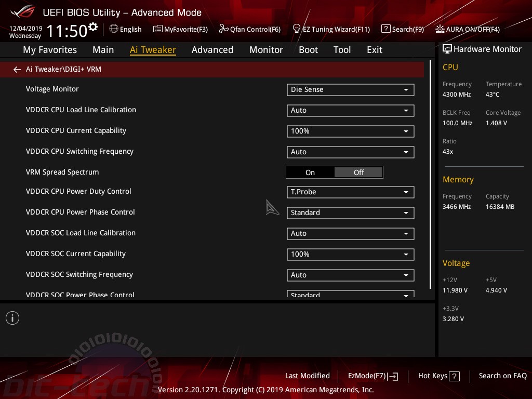Image resolution: width=532 pixels, height=399 pixels.
Task: Select VDDCR CPU Power Phase Control label
Action: [x=80, y=212]
